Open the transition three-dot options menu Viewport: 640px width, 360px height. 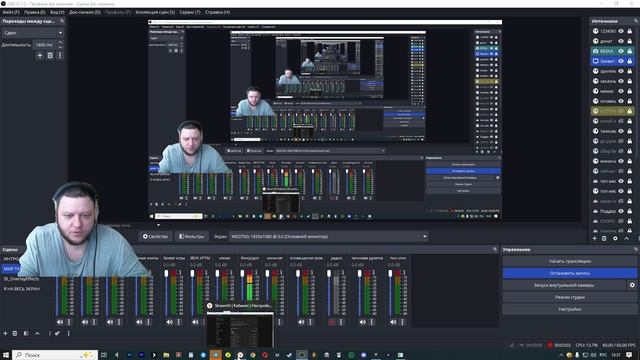(x=60, y=56)
